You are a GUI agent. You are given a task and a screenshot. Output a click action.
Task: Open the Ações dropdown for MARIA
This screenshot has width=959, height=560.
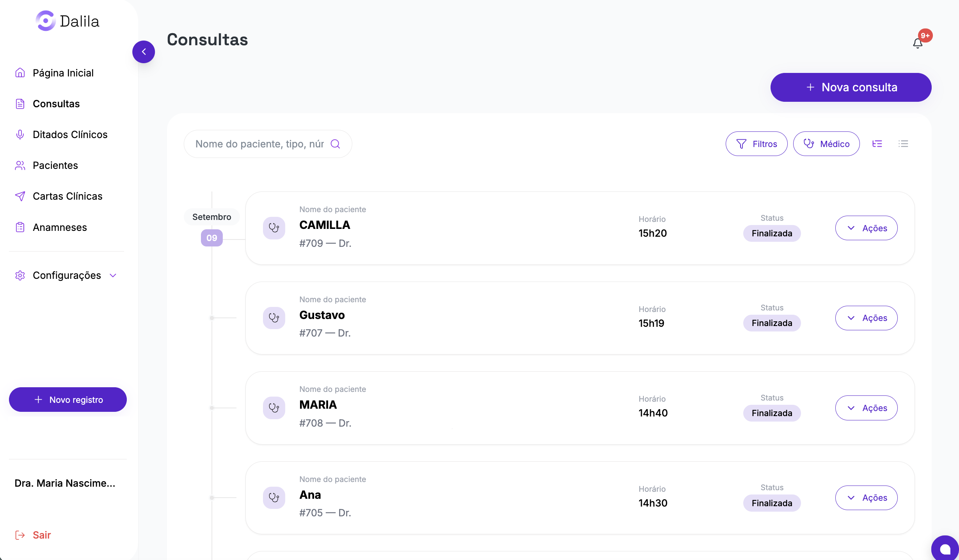click(x=866, y=408)
